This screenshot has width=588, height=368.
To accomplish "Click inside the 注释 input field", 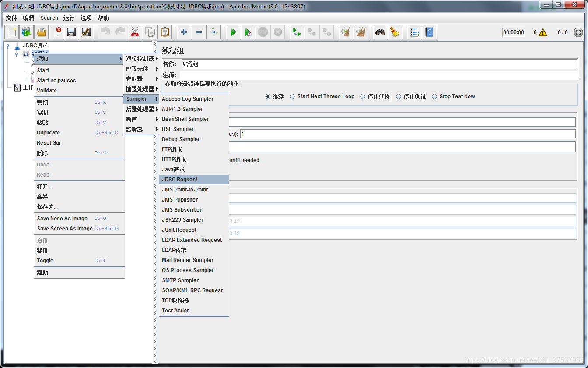I will [x=379, y=75].
